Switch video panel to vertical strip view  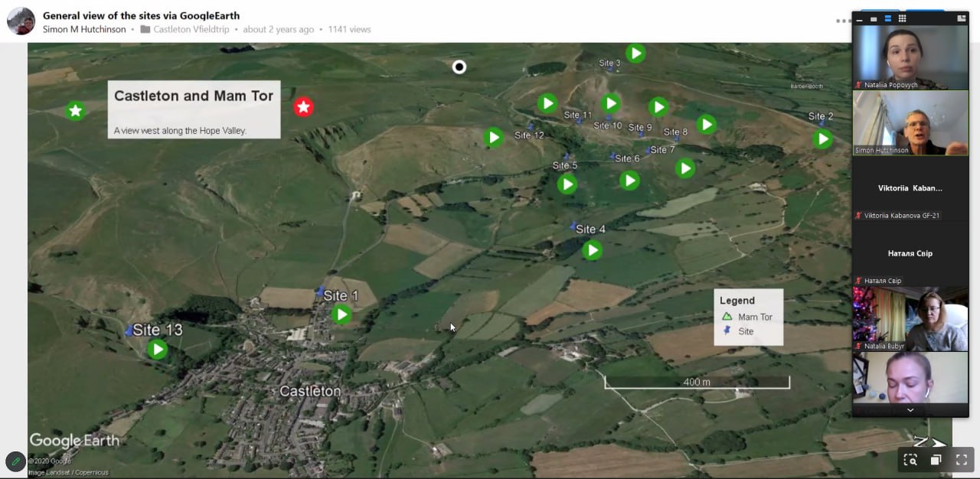[888, 18]
